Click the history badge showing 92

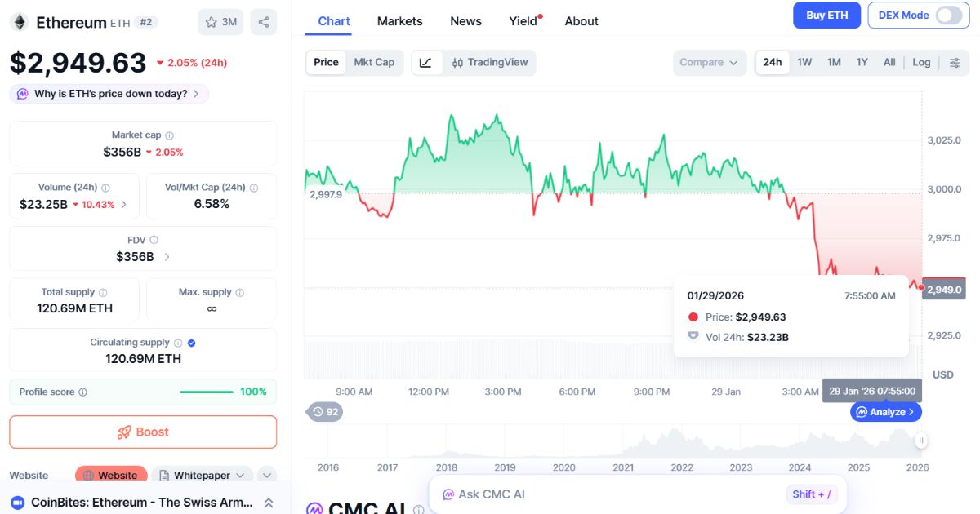coord(325,412)
